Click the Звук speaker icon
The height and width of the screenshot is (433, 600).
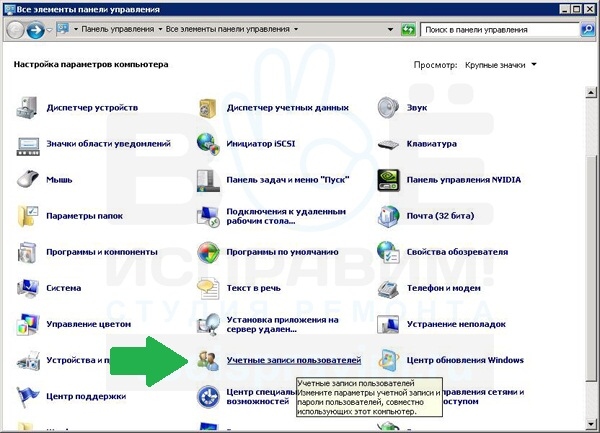tap(388, 108)
